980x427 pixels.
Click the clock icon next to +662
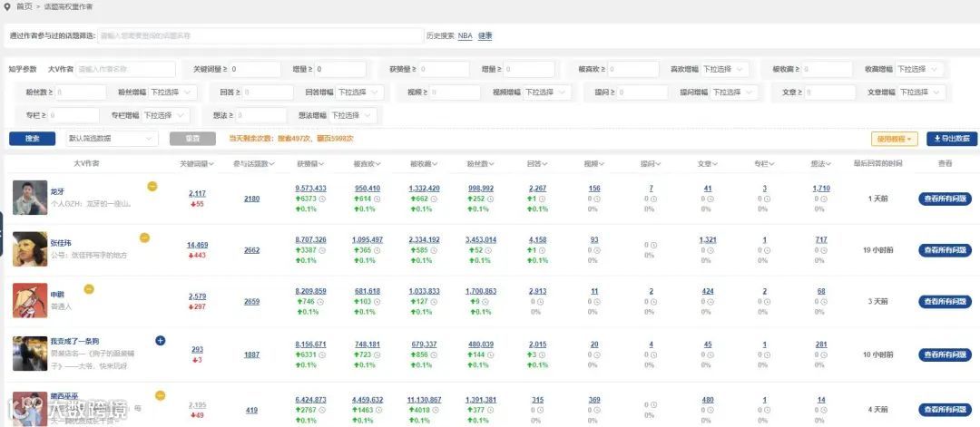(x=435, y=199)
